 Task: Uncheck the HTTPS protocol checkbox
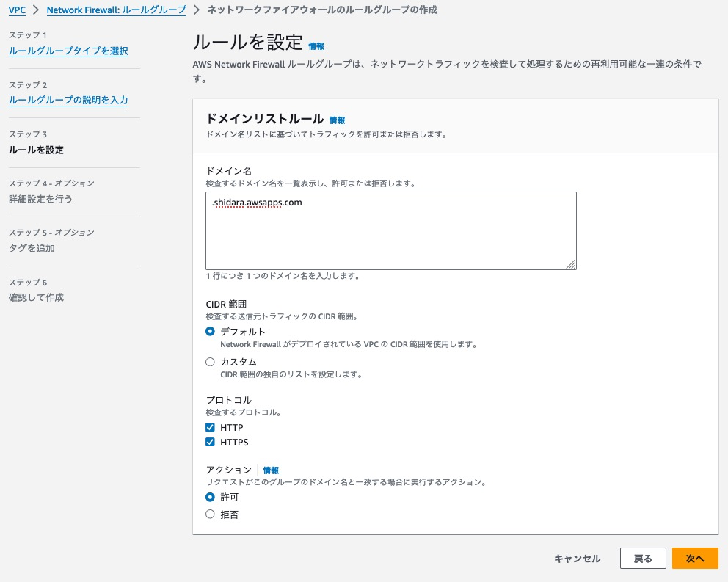[210, 442]
